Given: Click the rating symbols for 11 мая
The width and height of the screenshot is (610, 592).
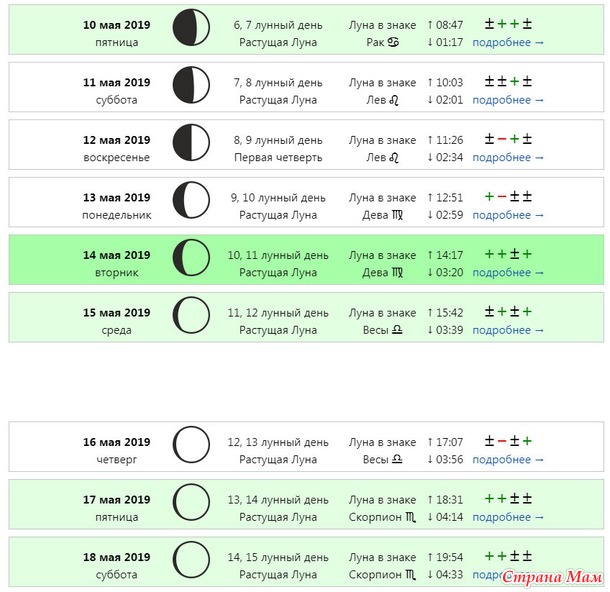Looking at the screenshot, I should pos(508,81).
